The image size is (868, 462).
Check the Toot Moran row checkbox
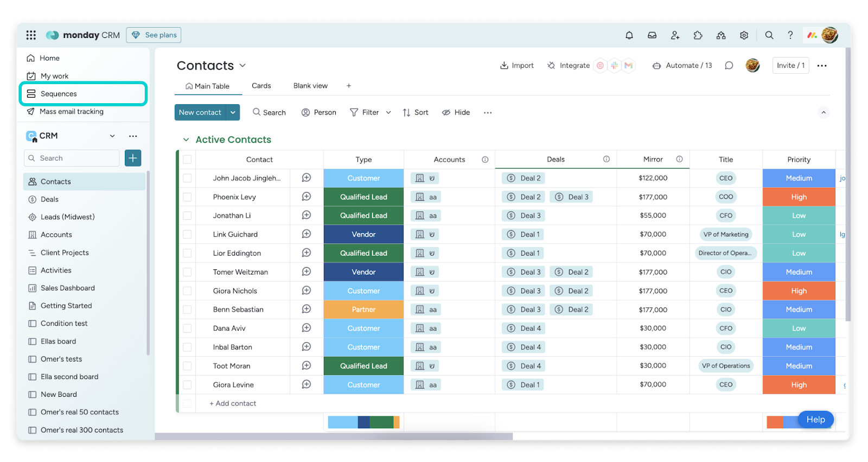click(187, 366)
